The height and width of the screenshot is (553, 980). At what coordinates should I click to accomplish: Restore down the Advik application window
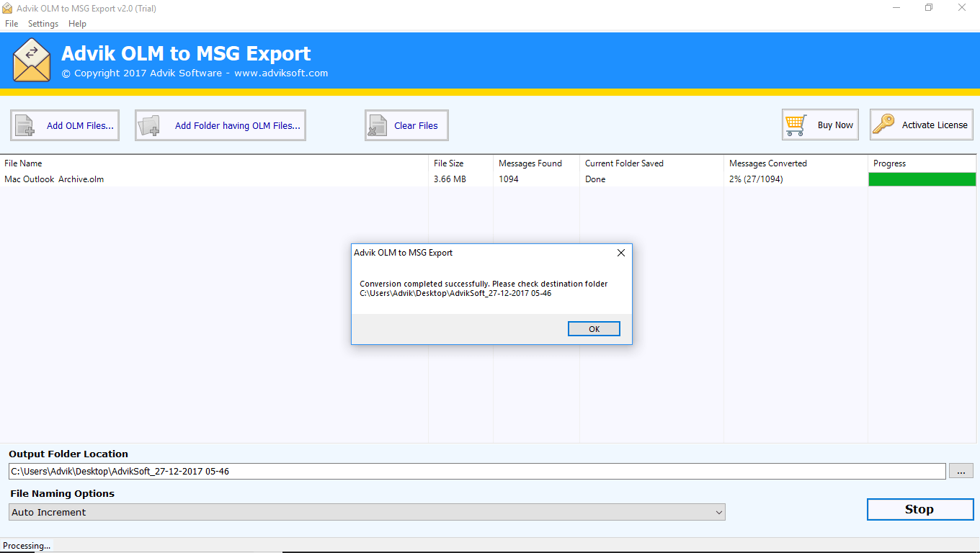pos(929,8)
